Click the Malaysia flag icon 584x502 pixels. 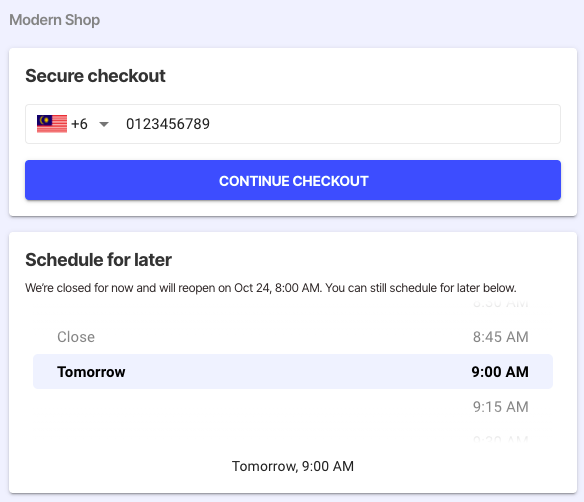[52, 124]
